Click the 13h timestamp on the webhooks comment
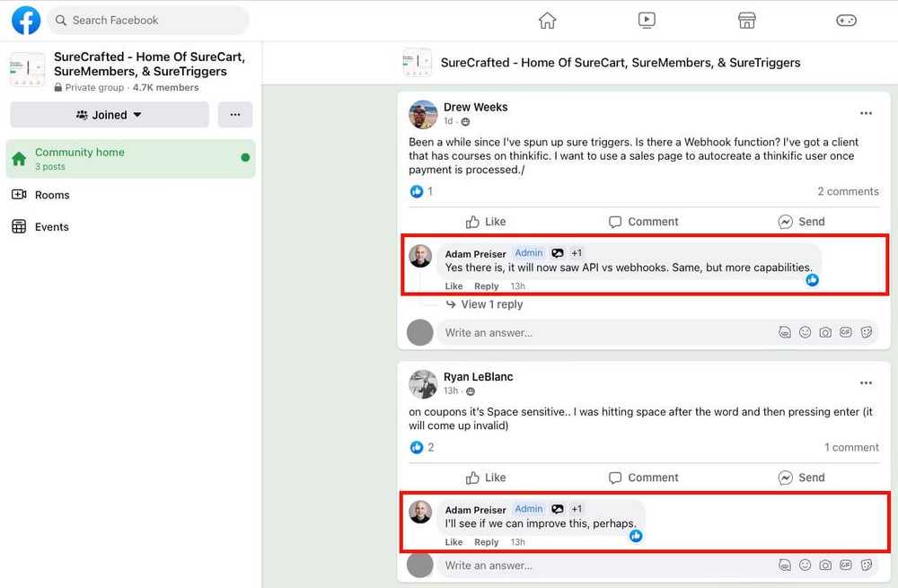Viewport: 898px width, 588px height. point(518,286)
